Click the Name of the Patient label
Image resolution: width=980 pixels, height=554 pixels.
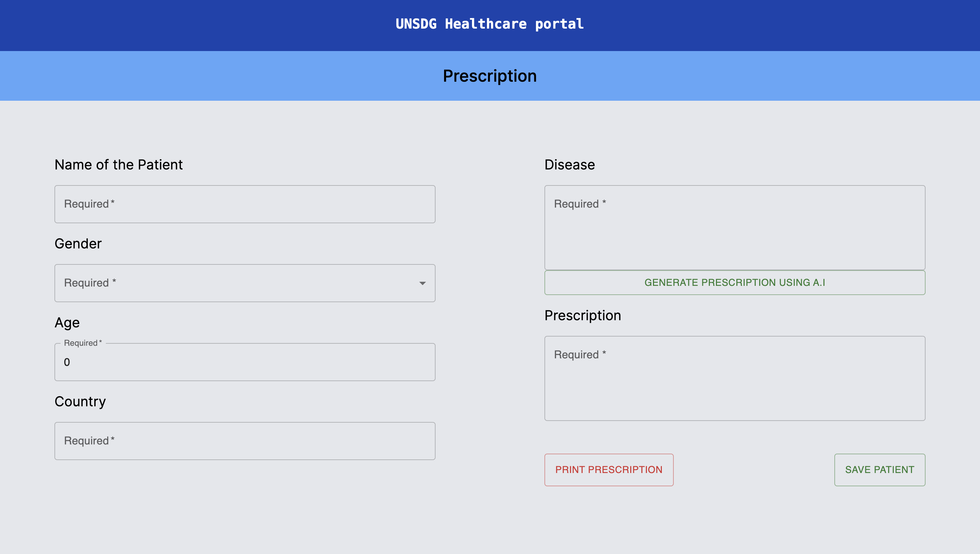119,164
